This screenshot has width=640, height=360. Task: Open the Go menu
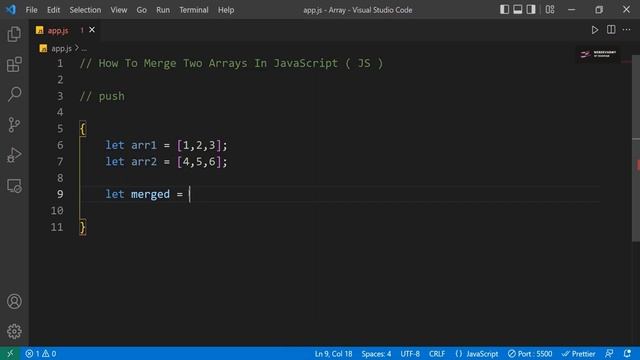[x=142, y=10]
